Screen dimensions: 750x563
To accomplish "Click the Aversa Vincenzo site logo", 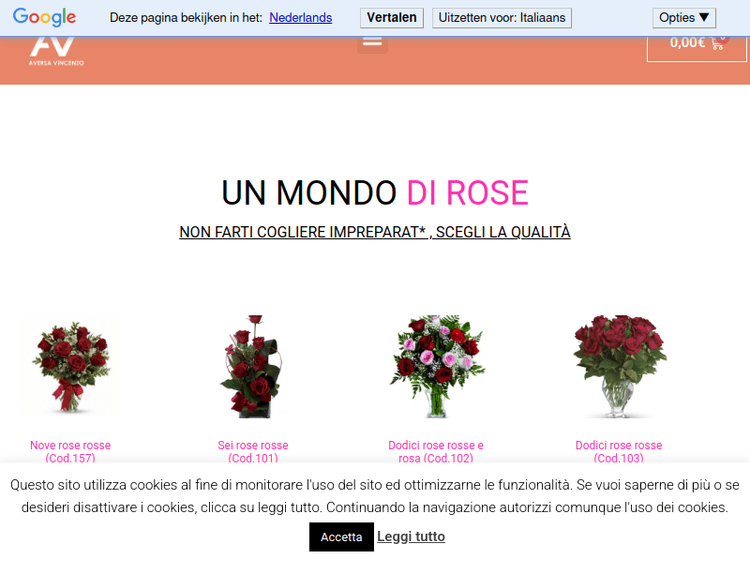I will tap(56, 49).
